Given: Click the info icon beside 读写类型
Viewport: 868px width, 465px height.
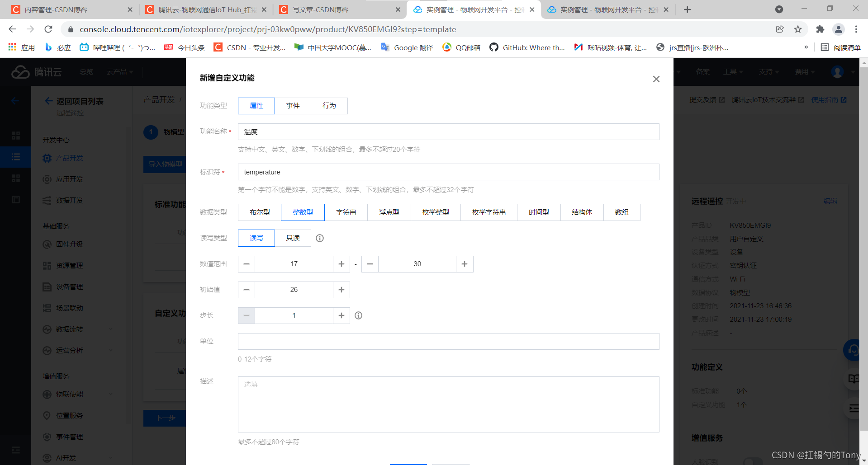Looking at the screenshot, I should (320, 238).
